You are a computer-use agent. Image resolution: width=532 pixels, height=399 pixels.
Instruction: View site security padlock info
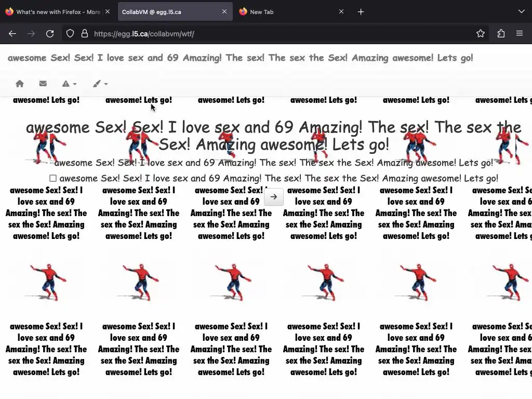point(85,34)
